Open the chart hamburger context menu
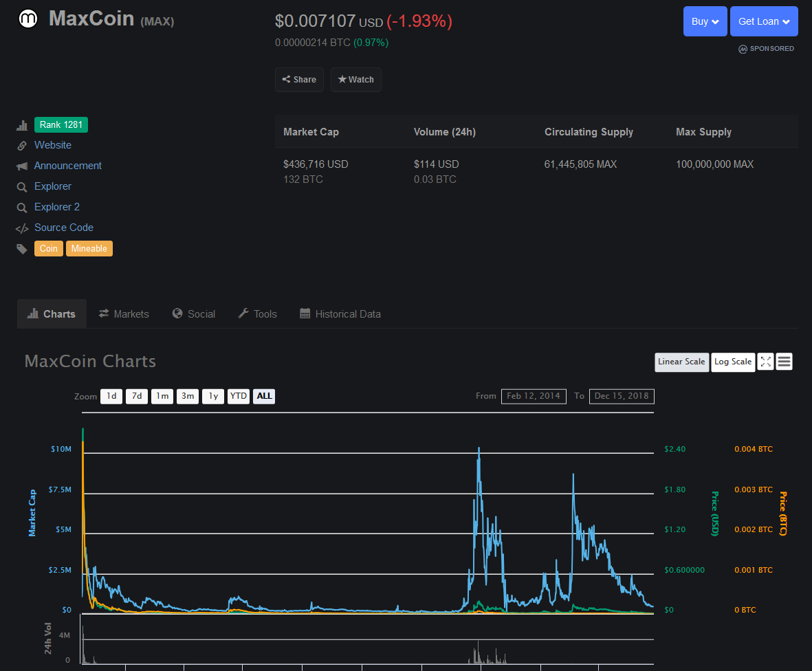Image resolution: width=812 pixels, height=671 pixels. tap(784, 362)
